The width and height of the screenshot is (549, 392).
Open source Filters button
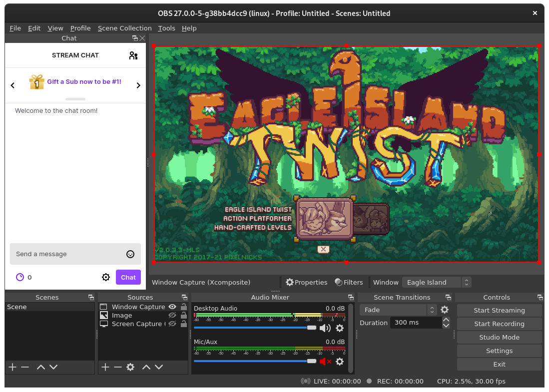click(x=349, y=282)
